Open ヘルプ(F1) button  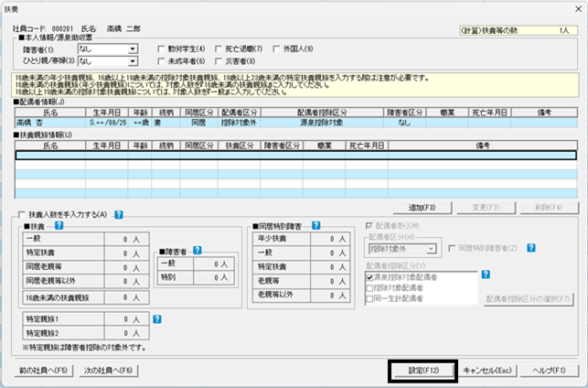[549, 371]
